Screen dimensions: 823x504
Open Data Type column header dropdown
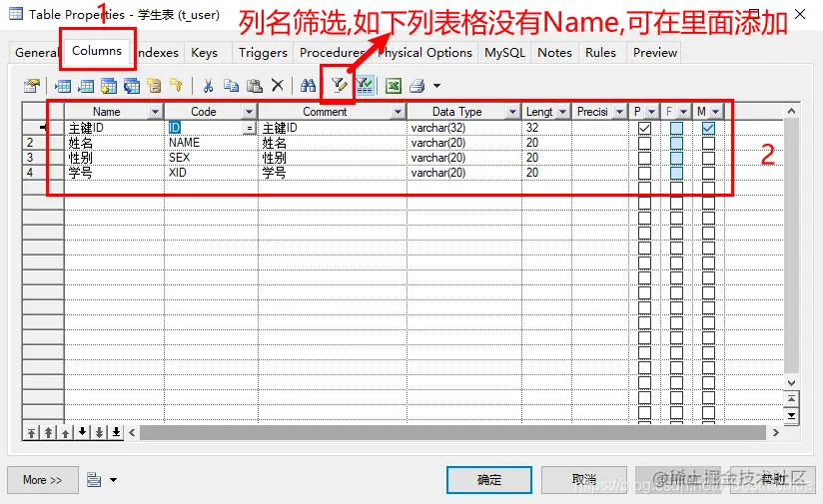(x=512, y=112)
